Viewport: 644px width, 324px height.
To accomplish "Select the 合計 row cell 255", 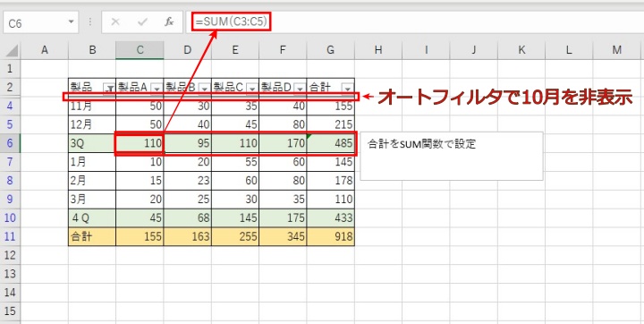I will [235, 236].
